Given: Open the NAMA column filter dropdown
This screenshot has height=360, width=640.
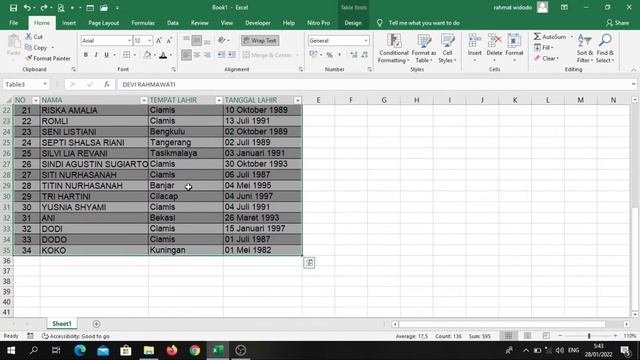Looking at the screenshot, I should [x=143, y=100].
